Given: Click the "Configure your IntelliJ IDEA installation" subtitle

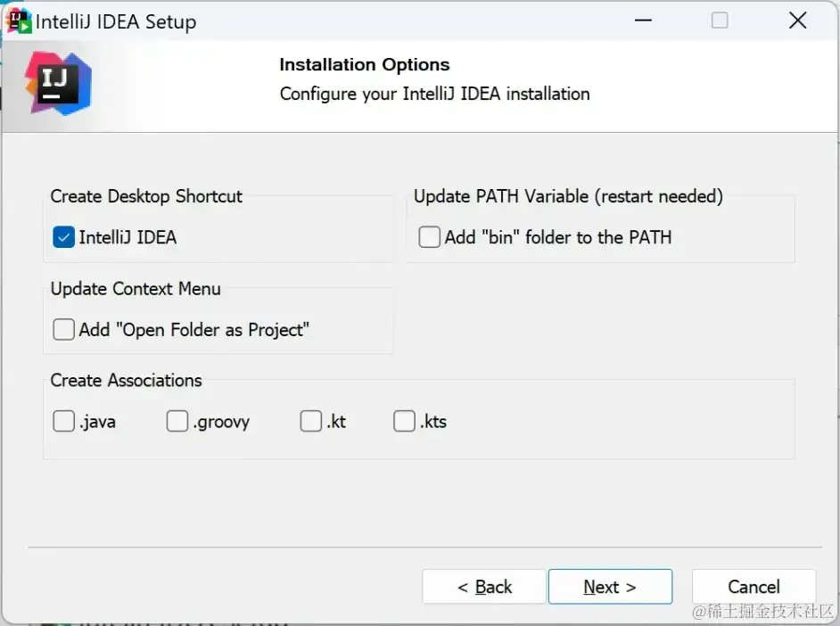Looking at the screenshot, I should [x=434, y=94].
